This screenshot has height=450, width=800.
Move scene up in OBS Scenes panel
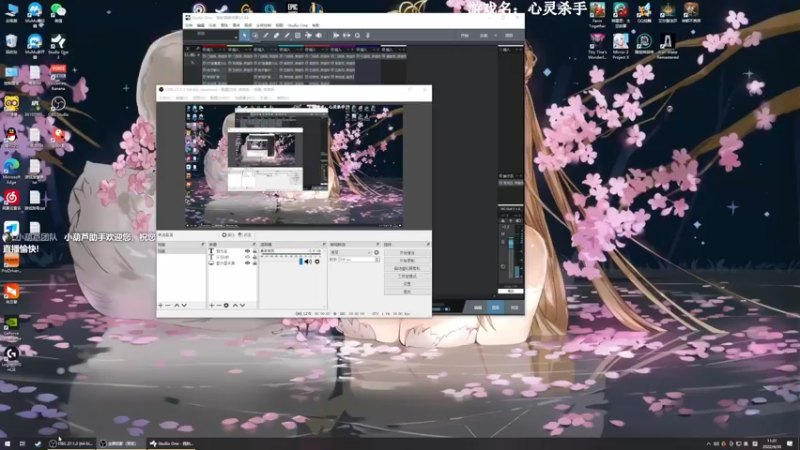(177, 305)
